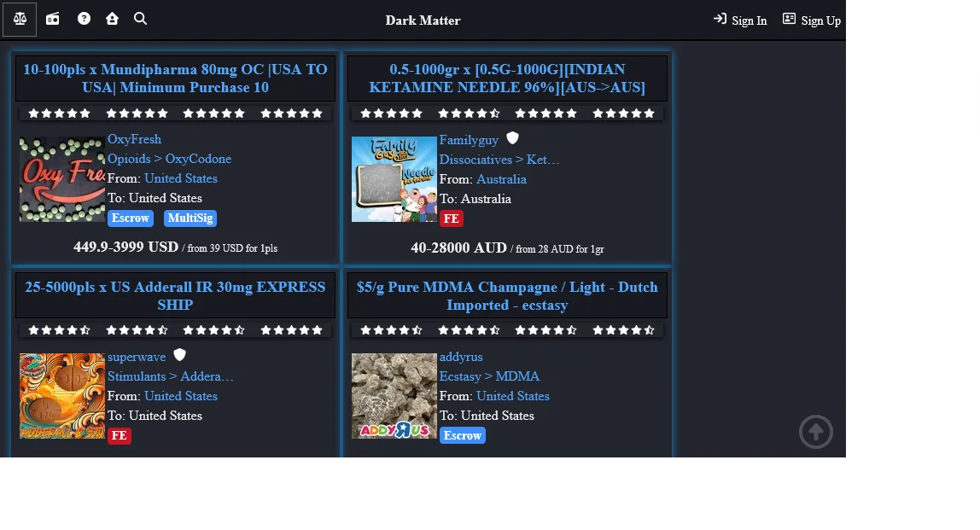Click the red FE badge under Familyguy listing
Image resolution: width=980 pixels, height=530 pixels.
tap(451, 218)
